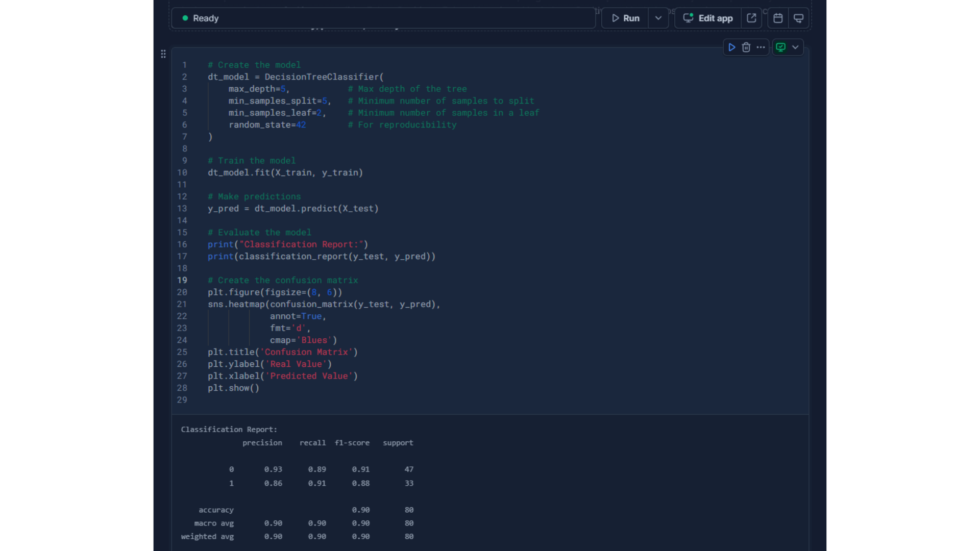
Task: Run this cell with the blue play icon
Action: 731,47
